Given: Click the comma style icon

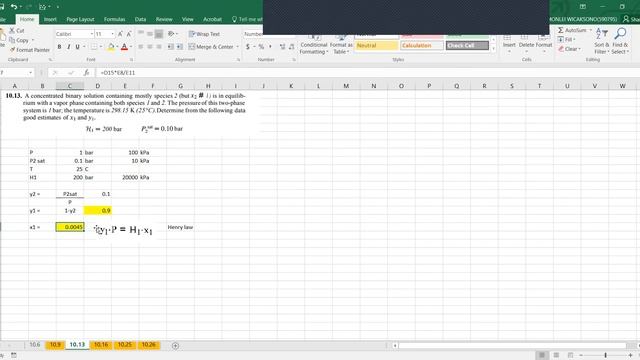Looking at the screenshot, I should tap(270, 47).
